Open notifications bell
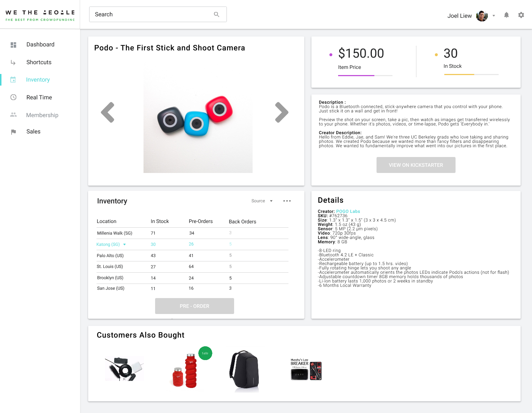532x413 pixels. [507, 15]
